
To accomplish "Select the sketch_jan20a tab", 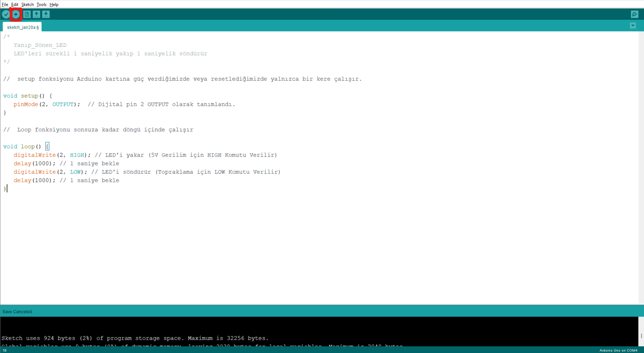I will click(23, 27).
